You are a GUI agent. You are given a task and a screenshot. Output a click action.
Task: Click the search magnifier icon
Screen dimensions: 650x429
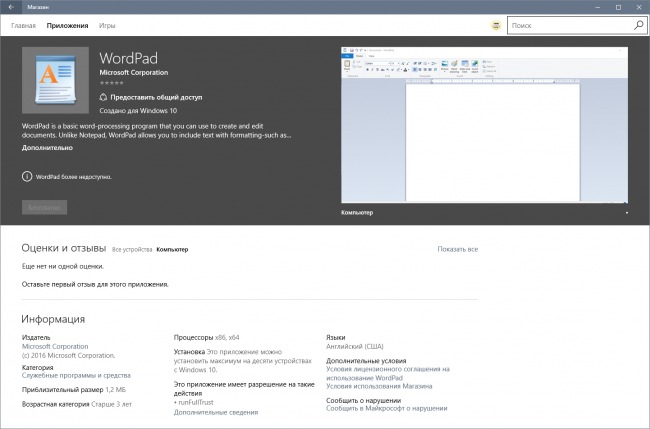click(639, 25)
